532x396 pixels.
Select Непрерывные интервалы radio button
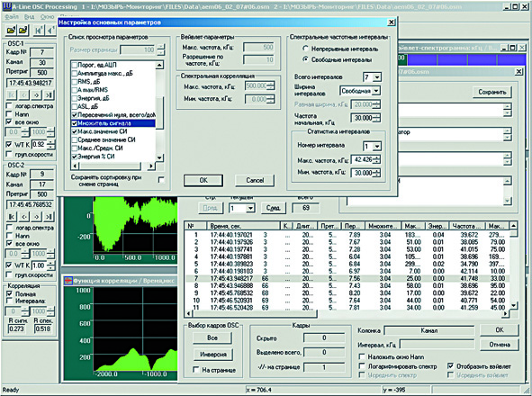click(306, 49)
